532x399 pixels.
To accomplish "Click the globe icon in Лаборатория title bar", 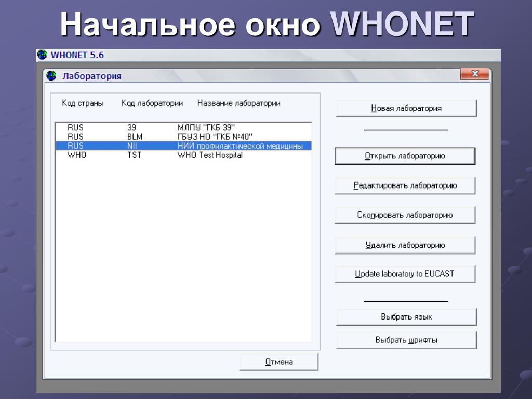I will (x=51, y=76).
